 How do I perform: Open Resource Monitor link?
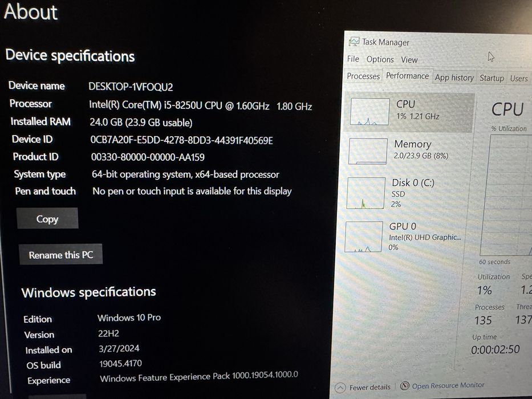pos(448,385)
